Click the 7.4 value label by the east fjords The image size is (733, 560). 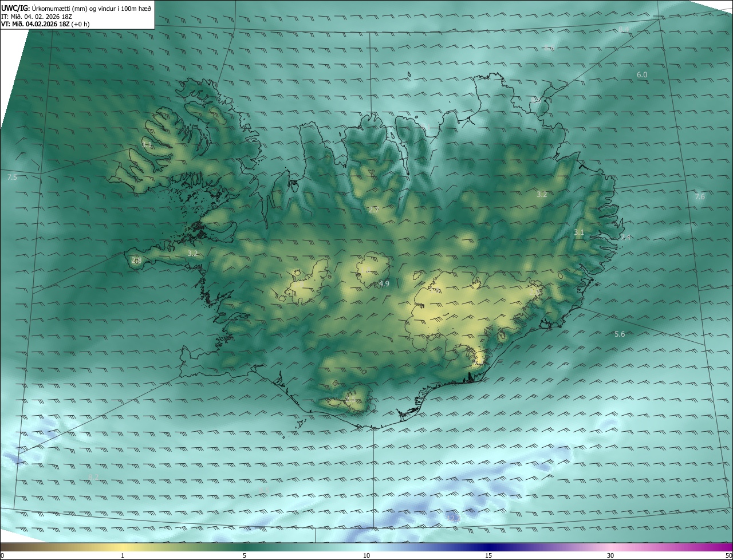625,238
